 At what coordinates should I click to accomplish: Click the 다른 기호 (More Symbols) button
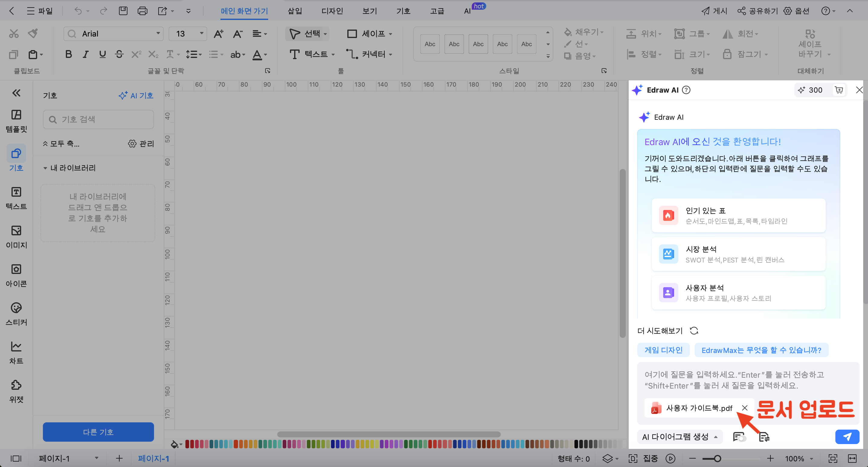click(98, 432)
